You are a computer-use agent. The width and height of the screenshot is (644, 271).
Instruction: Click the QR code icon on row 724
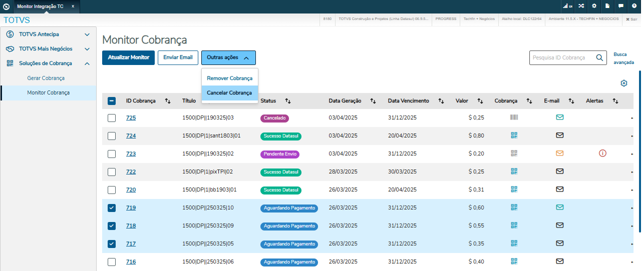tap(514, 135)
